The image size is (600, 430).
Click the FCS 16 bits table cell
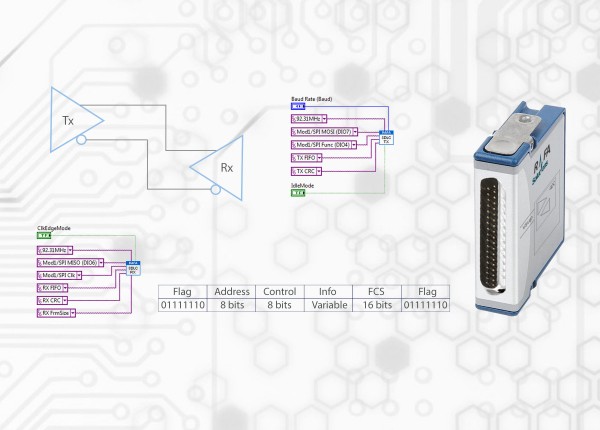coord(376,304)
